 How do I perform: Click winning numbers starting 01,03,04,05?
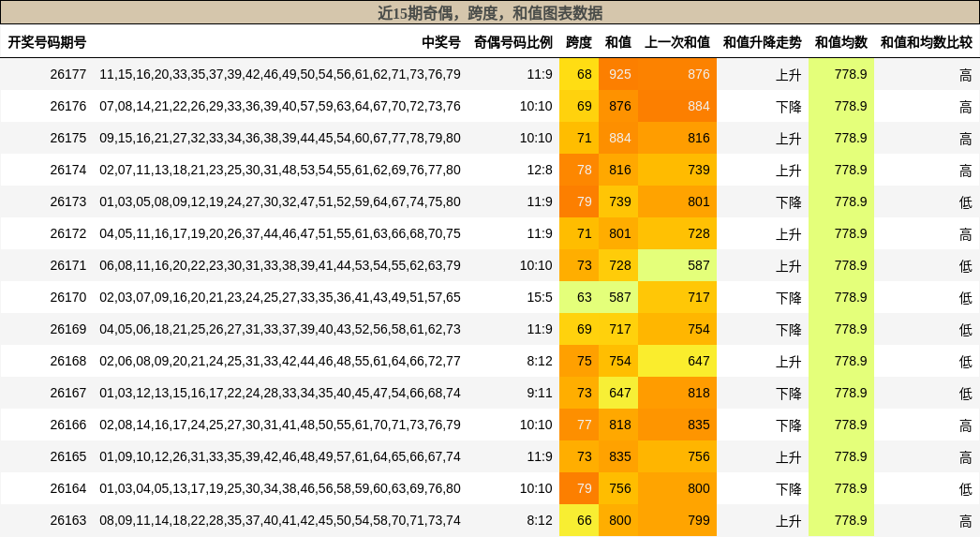click(x=280, y=489)
